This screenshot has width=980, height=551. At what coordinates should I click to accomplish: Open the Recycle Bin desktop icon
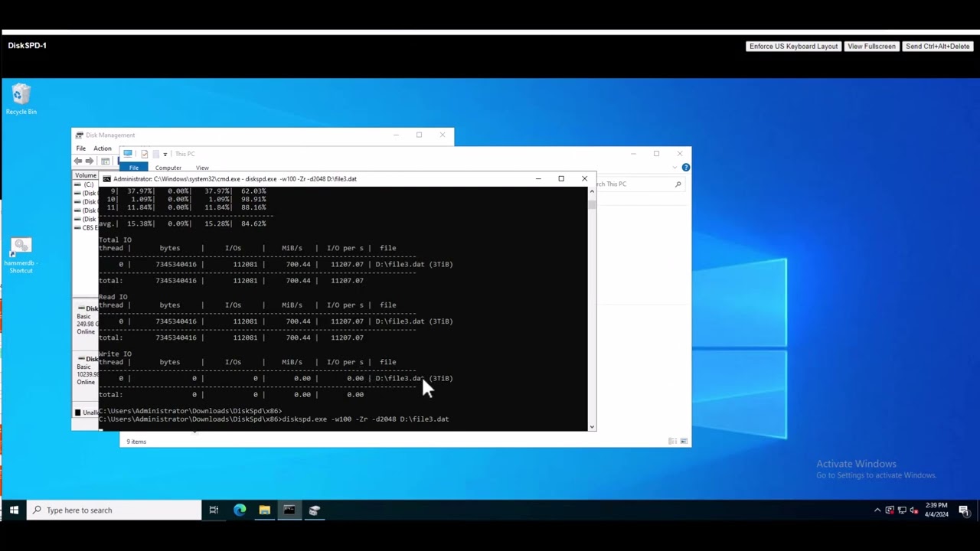[21, 99]
